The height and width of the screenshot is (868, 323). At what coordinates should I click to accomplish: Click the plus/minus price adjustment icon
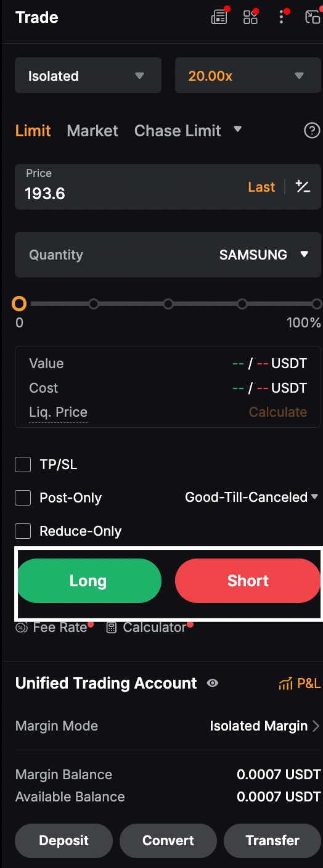[303, 187]
